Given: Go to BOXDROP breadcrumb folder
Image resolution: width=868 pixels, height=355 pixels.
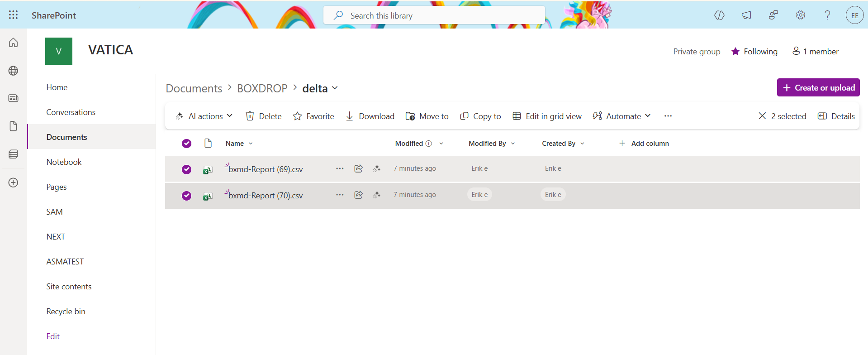Looking at the screenshot, I should tap(262, 88).
